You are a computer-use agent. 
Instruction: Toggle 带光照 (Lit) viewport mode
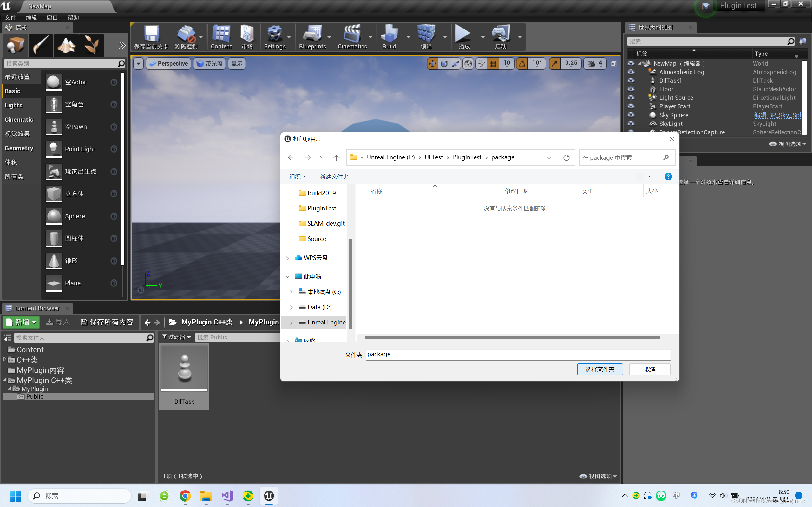pos(210,63)
